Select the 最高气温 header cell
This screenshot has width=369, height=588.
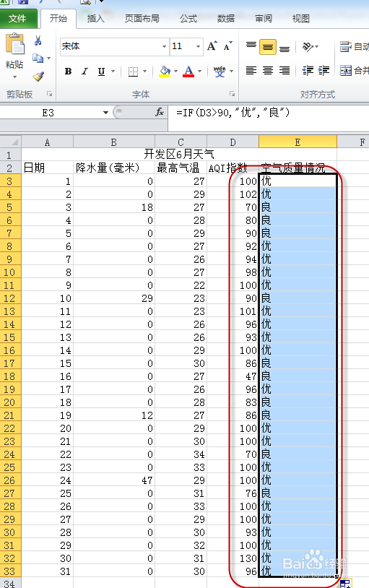[x=181, y=168]
